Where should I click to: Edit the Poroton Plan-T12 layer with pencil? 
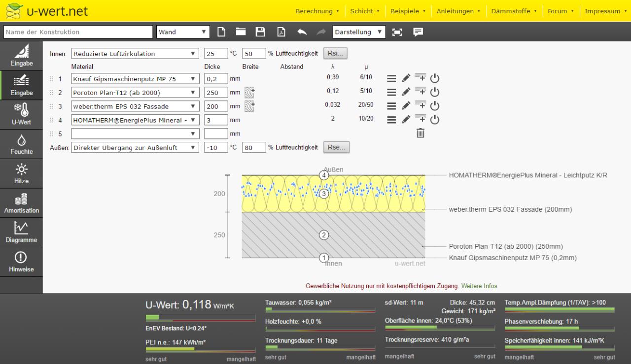[x=406, y=92]
